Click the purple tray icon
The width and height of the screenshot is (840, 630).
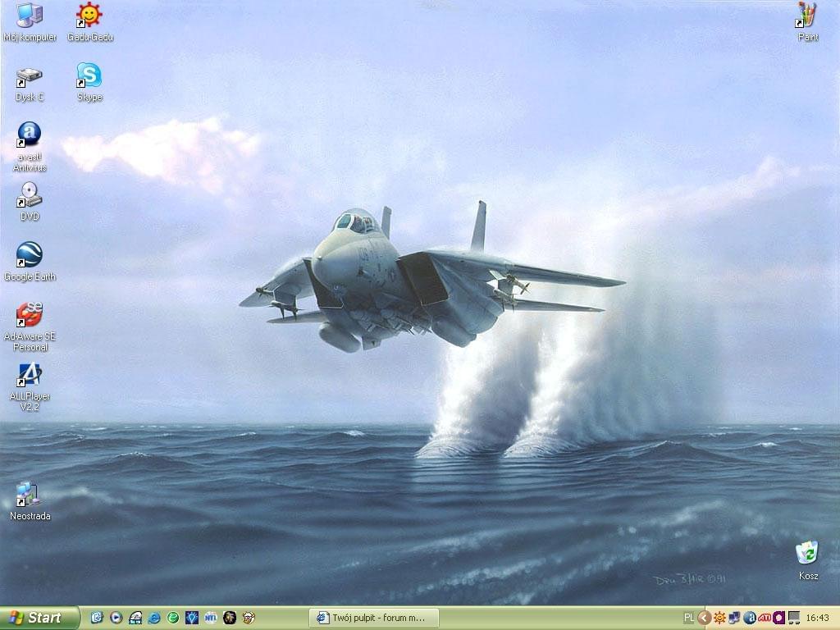coord(778,619)
